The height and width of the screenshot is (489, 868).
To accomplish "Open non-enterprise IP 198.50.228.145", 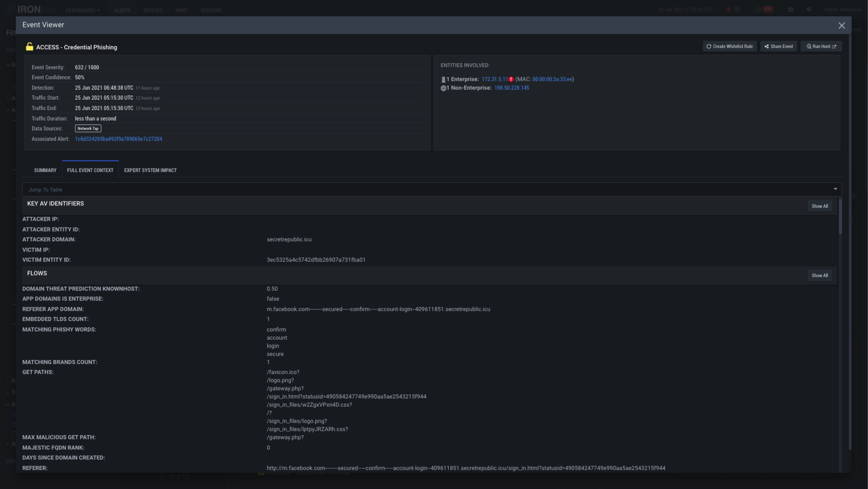I will (x=512, y=88).
